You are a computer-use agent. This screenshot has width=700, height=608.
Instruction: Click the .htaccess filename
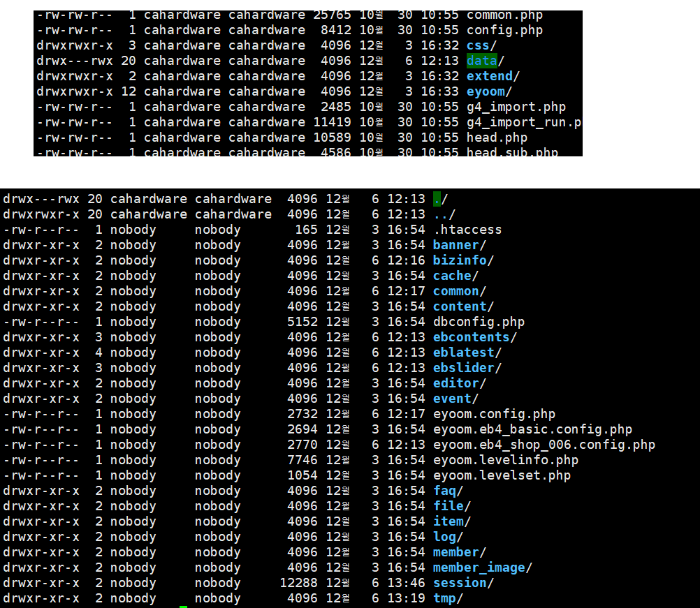pos(467,230)
